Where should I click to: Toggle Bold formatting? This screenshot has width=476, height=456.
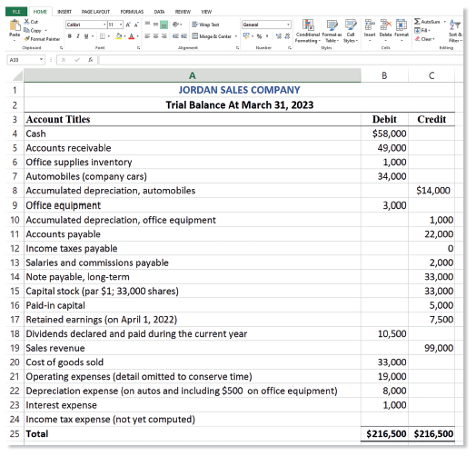tap(70, 36)
